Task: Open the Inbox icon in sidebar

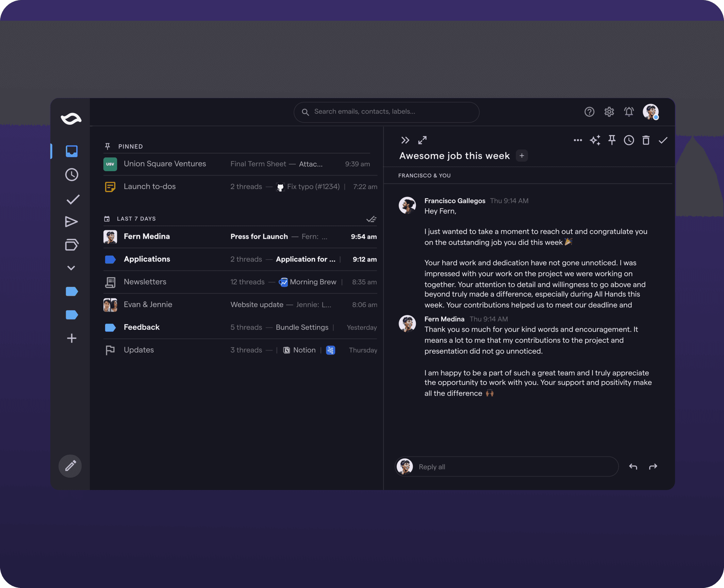Action: pyautogui.click(x=71, y=151)
